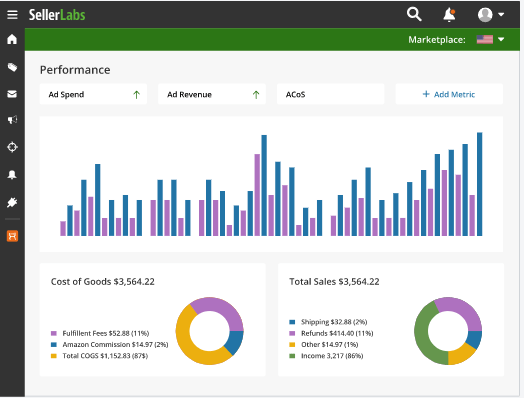Select the bell alerts icon in sidebar
This screenshot has height=398, width=524.
coord(12,174)
